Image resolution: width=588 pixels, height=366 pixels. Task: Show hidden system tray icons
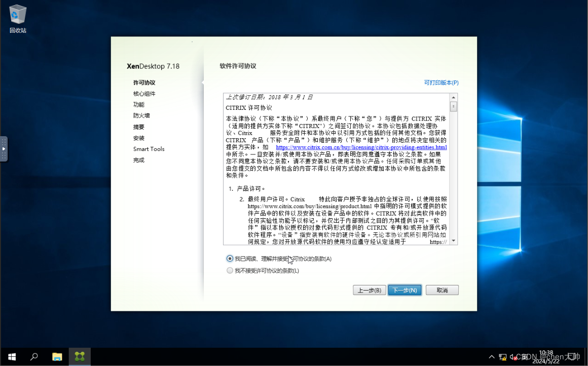pos(492,357)
